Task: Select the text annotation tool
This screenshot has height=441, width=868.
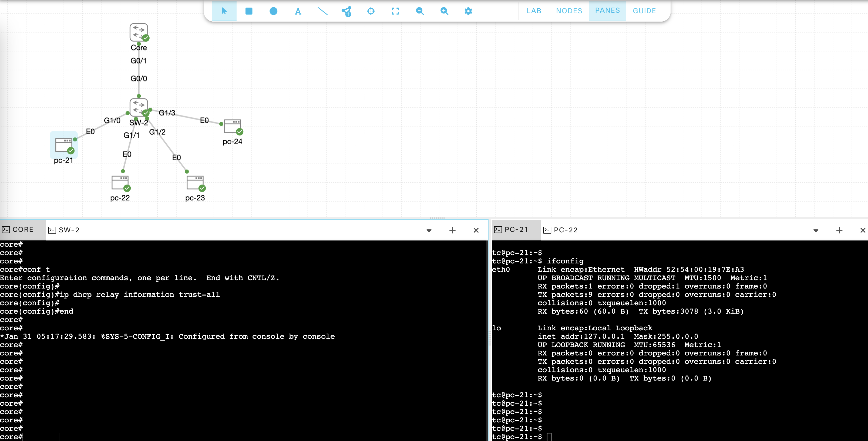Action: click(298, 11)
